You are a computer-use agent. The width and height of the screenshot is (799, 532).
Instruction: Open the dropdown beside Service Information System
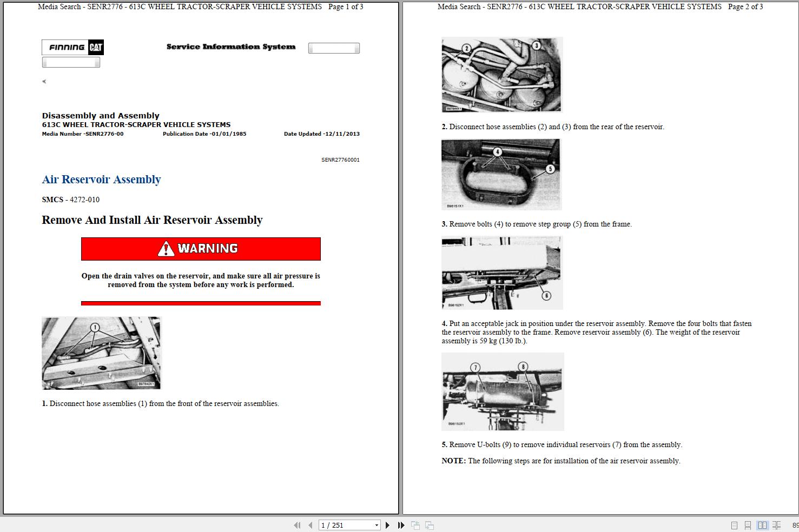click(333, 48)
